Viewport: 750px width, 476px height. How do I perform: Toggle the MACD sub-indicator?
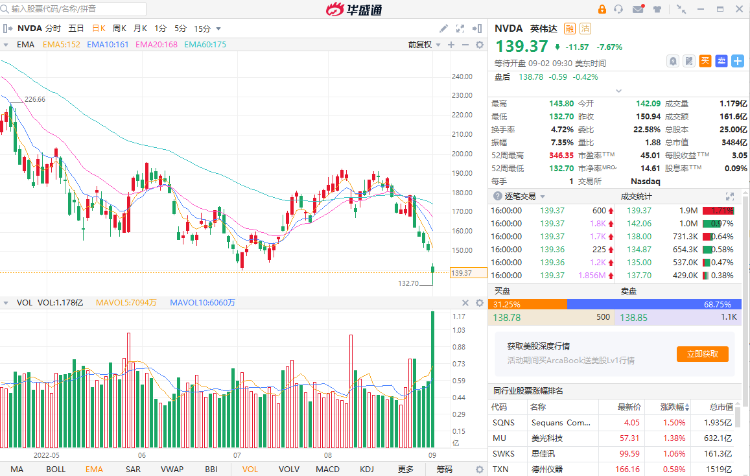click(x=328, y=469)
